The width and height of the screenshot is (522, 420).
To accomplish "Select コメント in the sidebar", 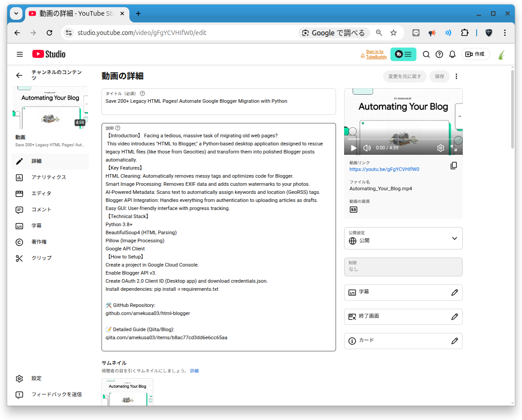I will point(41,210).
